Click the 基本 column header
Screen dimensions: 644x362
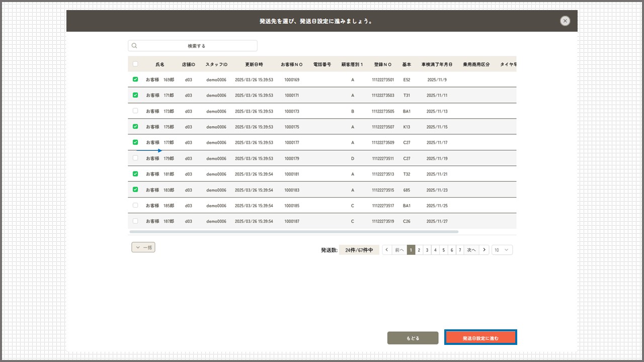point(407,64)
